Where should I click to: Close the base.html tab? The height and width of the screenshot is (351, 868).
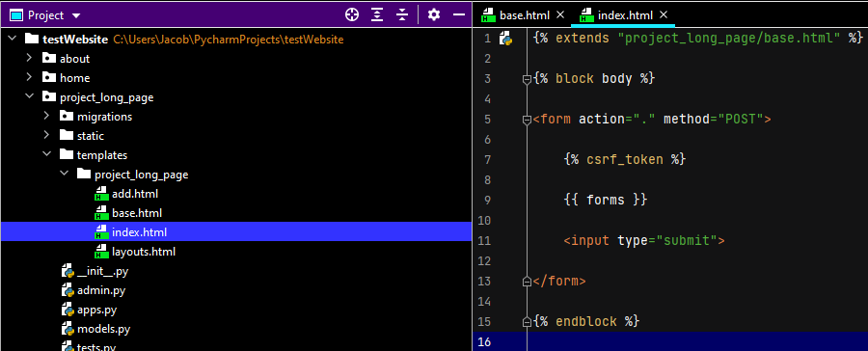[x=559, y=15]
